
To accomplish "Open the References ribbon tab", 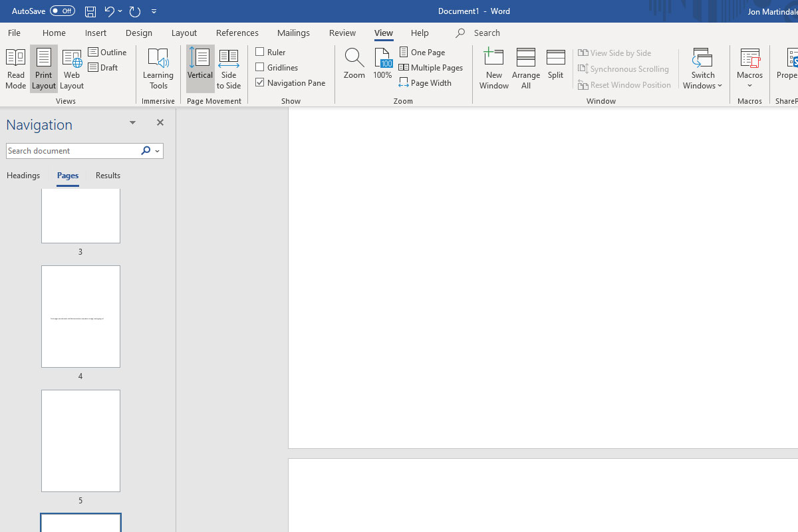I will (x=237, y=33).
